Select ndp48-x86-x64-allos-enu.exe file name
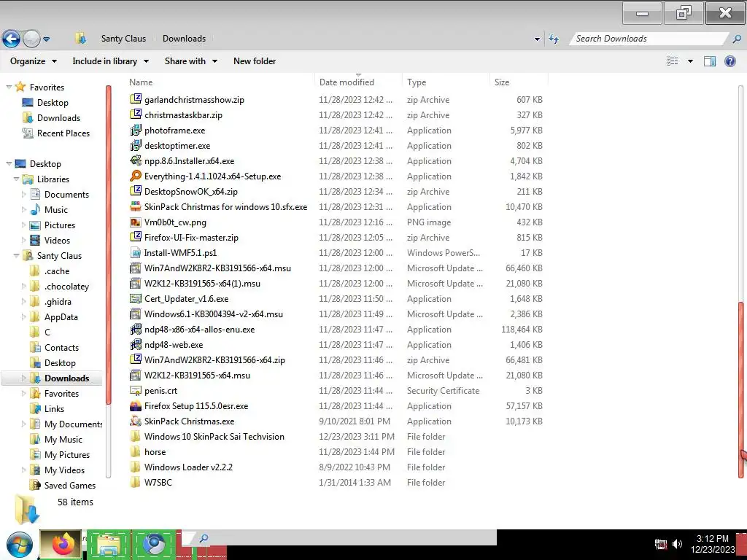This screenshot has width=747, height=560. (199, 329)
